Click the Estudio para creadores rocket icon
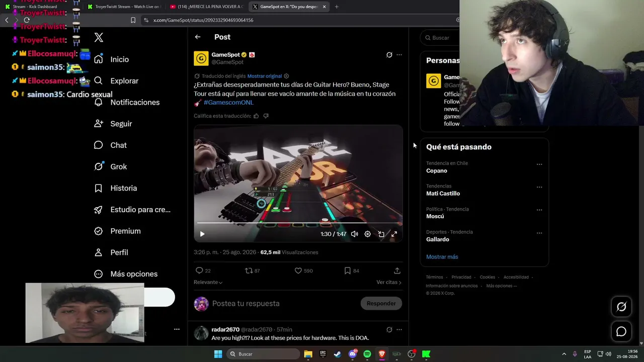 pyautogui.click(x=99, y=210)
